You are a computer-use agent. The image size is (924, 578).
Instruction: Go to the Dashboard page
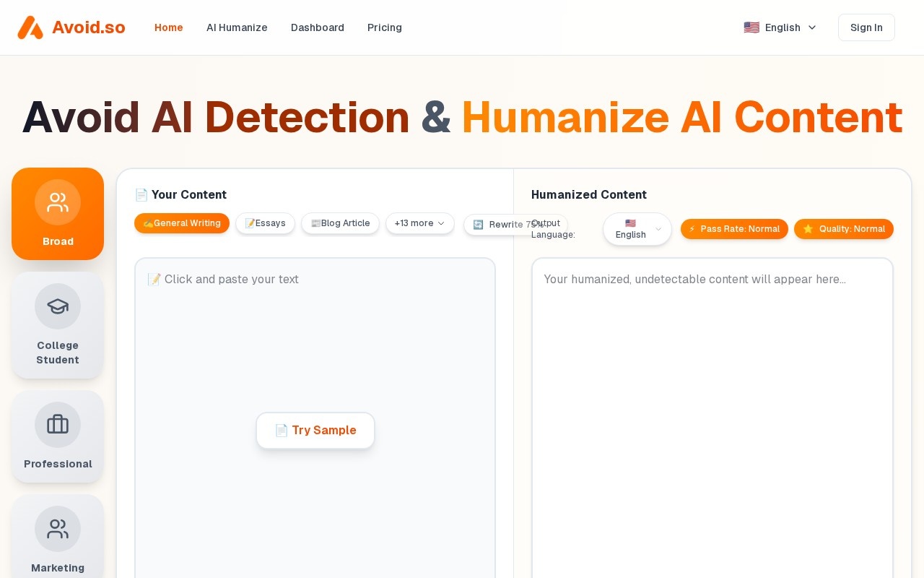(318, 27)
